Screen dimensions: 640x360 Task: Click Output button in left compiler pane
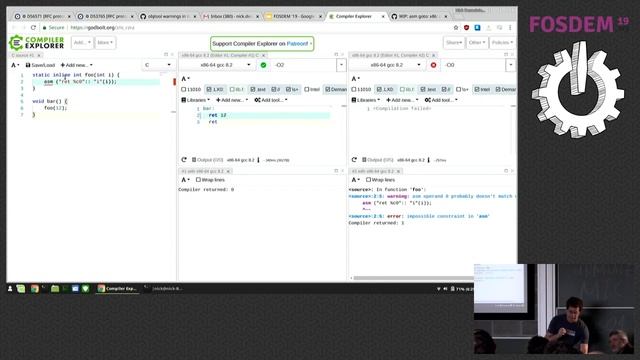point(207,160)
